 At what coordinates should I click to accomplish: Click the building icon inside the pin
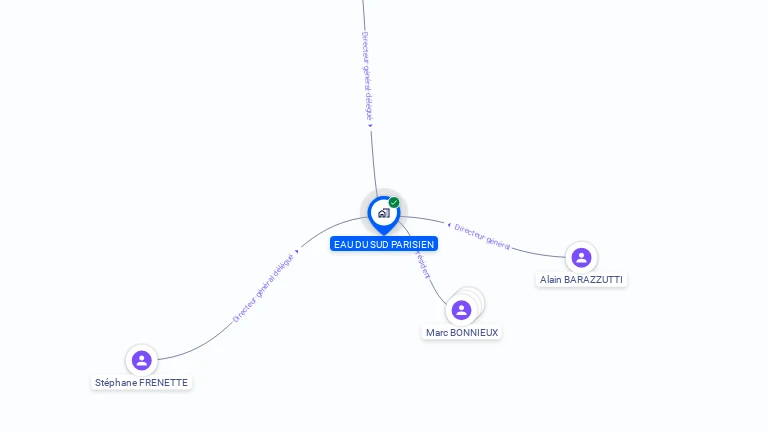384,213
